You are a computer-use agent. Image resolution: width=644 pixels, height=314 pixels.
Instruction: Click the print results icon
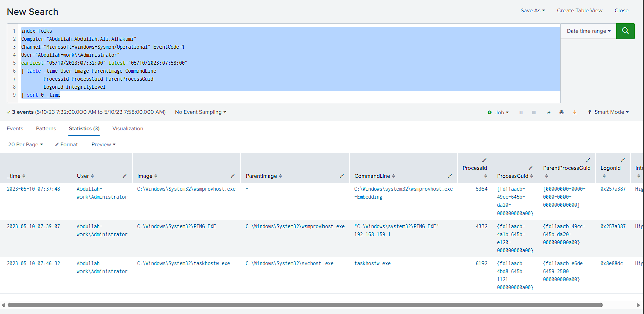pyautogui.click(x=561, y=112)
